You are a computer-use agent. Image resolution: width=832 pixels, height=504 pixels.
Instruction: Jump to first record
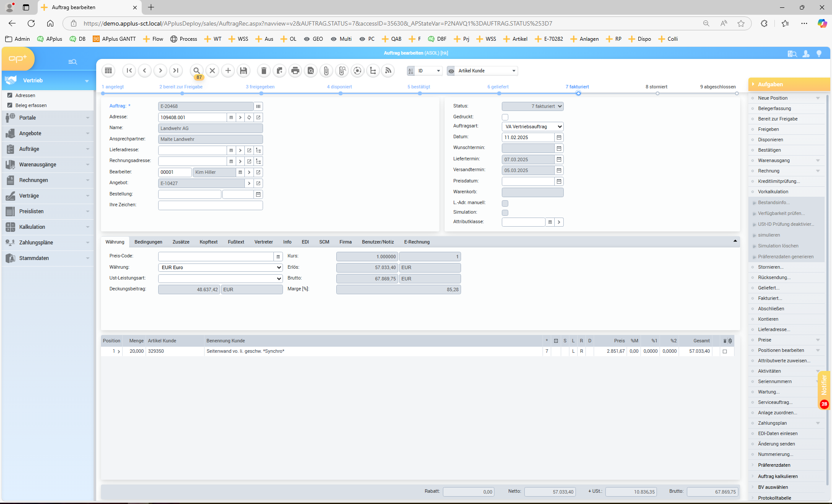129,71
